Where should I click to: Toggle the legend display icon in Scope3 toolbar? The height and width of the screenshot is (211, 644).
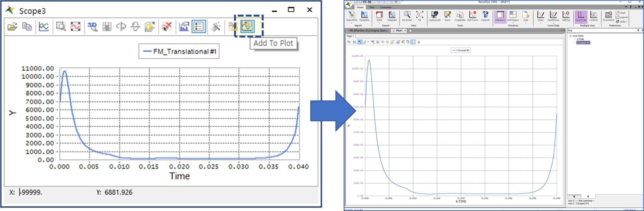click(198, 27)
